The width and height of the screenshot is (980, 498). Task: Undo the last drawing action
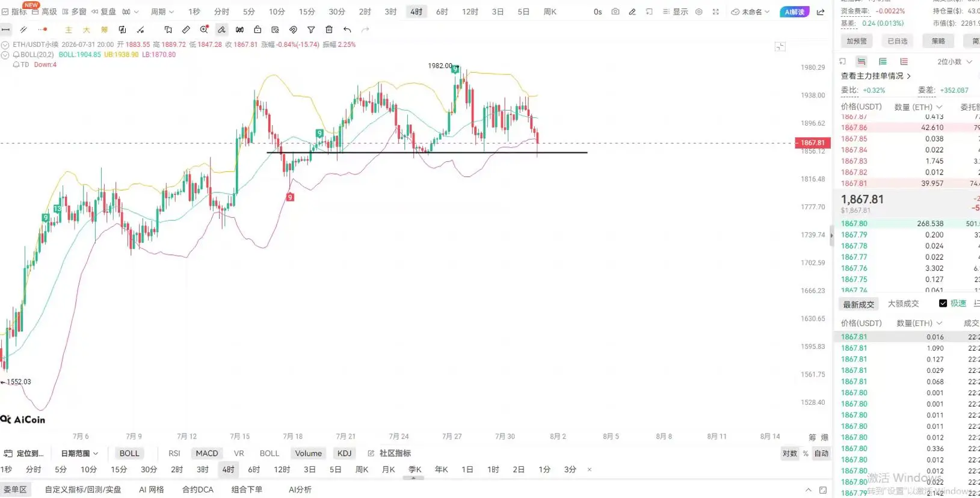pos(347,29)
